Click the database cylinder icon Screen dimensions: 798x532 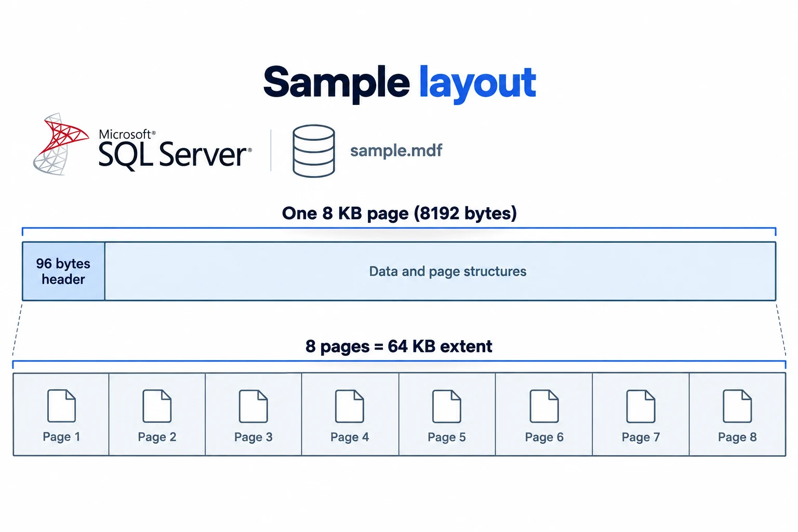click(314, 151)
